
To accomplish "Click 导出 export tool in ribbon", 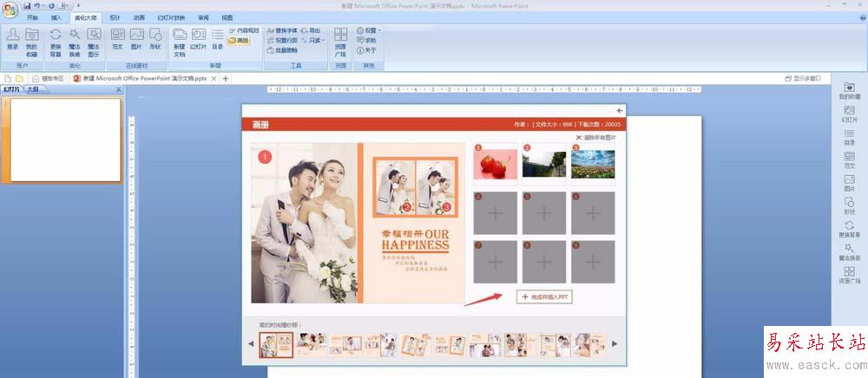I will 311,30.
